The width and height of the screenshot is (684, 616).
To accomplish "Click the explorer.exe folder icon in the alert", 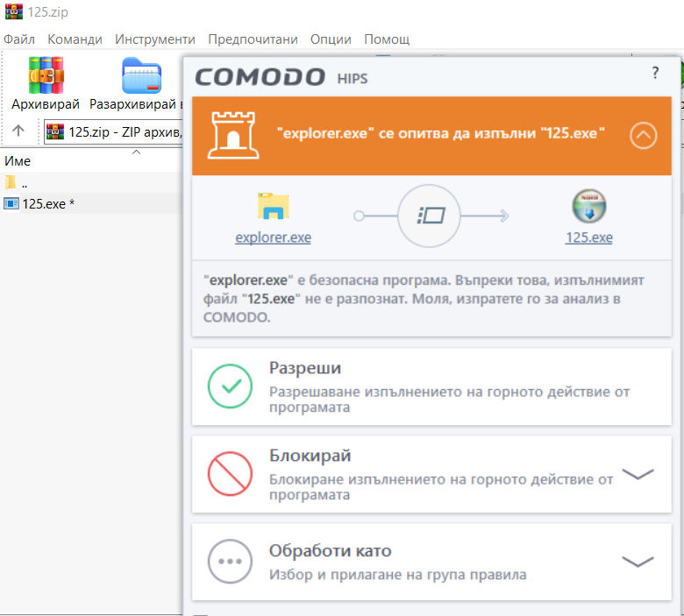I will click(x=273, y=206).
